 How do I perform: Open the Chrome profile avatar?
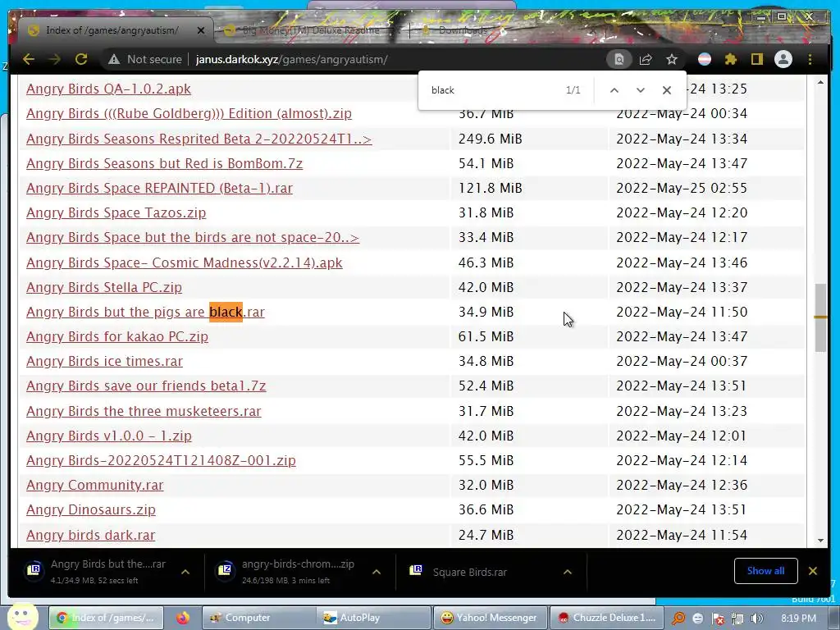coord(783,59)
